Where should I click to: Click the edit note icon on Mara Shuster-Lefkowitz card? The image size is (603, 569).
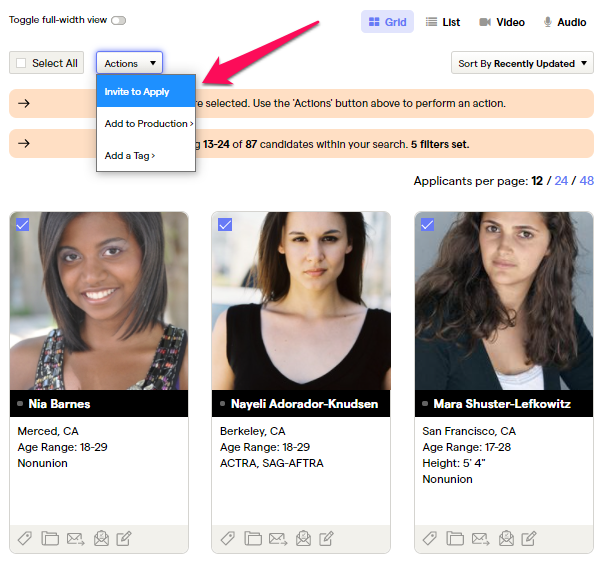[x=530, y=539]
